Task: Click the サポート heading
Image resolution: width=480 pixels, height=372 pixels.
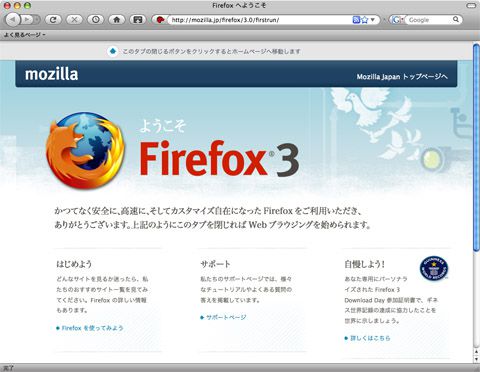Action: [x=215, y=264]
